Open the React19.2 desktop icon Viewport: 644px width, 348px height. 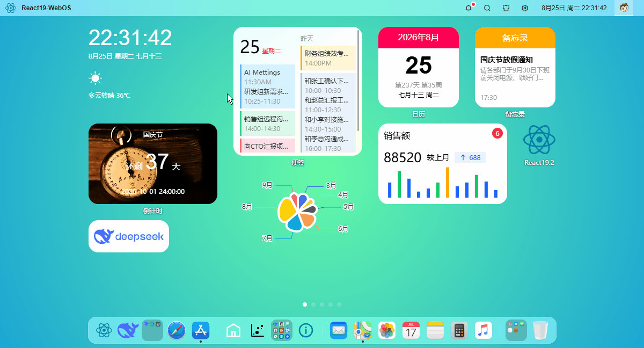tap(539, 140)
